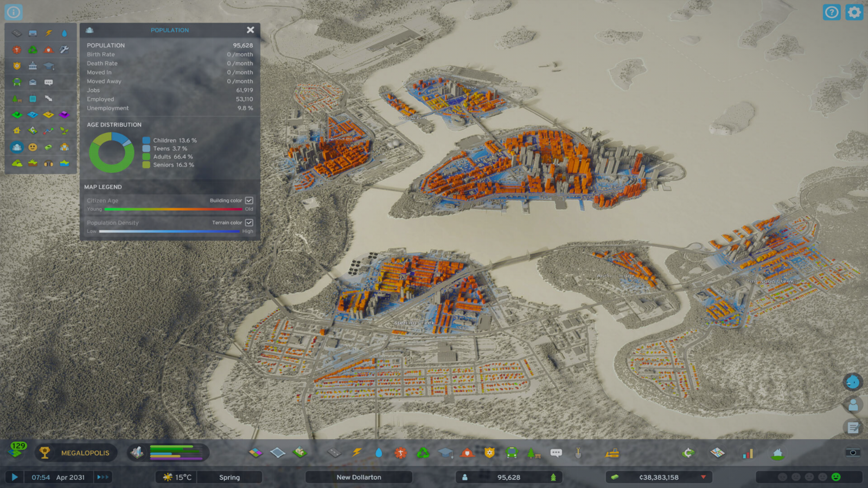Screen dimensions: 868x488
Task: Select the Landscaping shovel tool
Action: tap(578, 453)
